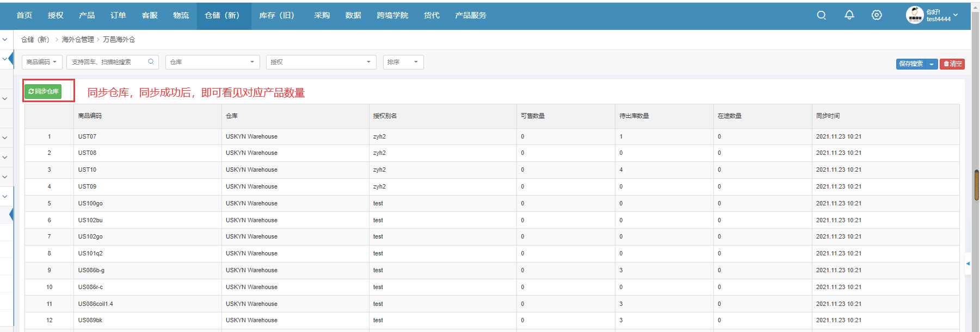Select product code US086coil1.4
The height and width of the screenshot is (332, 980).
pos(96,304)
